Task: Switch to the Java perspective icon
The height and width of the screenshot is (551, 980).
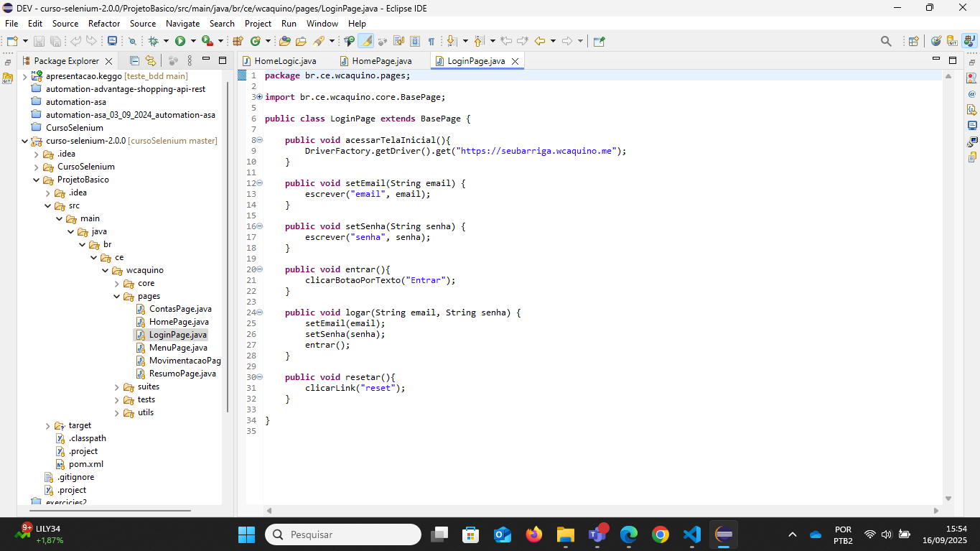Action: coord(969,41)
